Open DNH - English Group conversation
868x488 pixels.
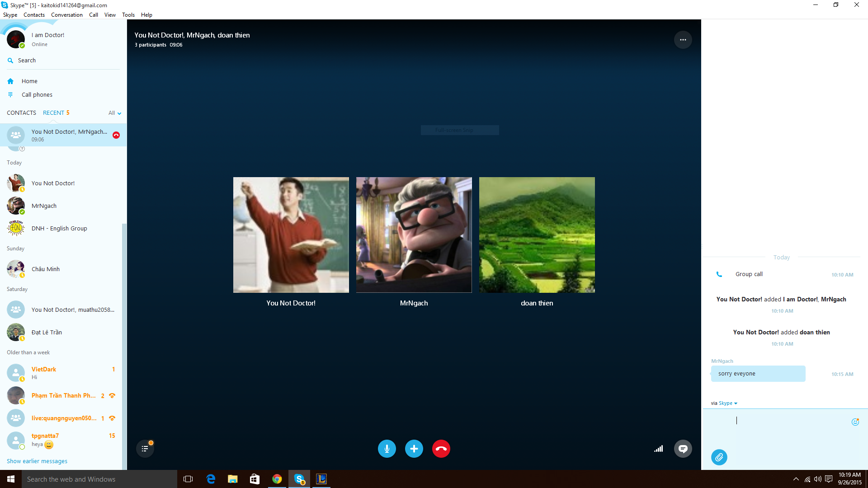[63, 229]
